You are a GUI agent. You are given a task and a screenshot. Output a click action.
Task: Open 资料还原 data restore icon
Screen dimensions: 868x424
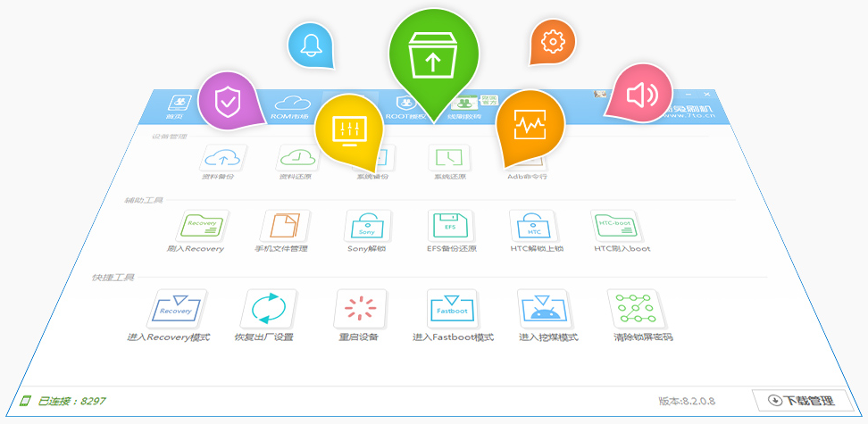297,158
